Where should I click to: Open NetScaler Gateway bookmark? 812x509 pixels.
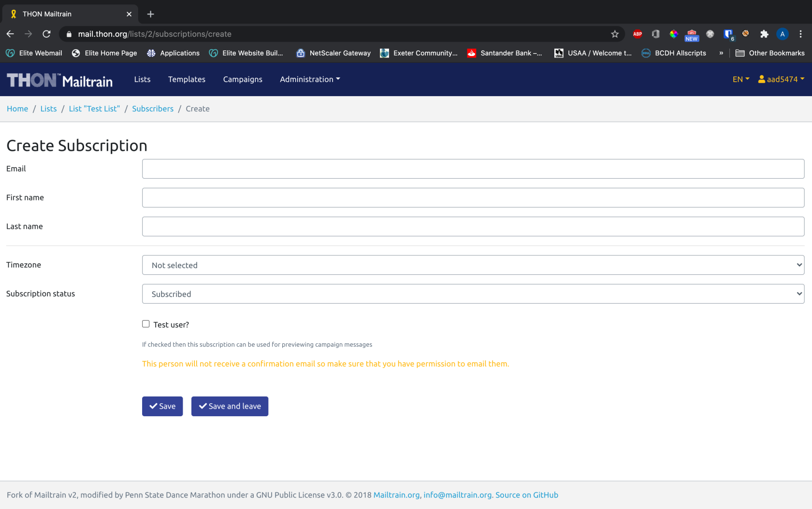click(x=333, y=53)
